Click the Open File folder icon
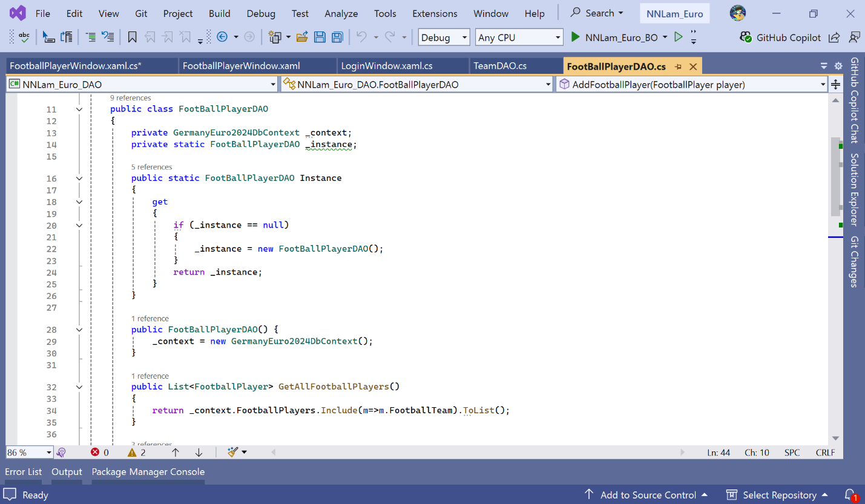 [302, 37]
